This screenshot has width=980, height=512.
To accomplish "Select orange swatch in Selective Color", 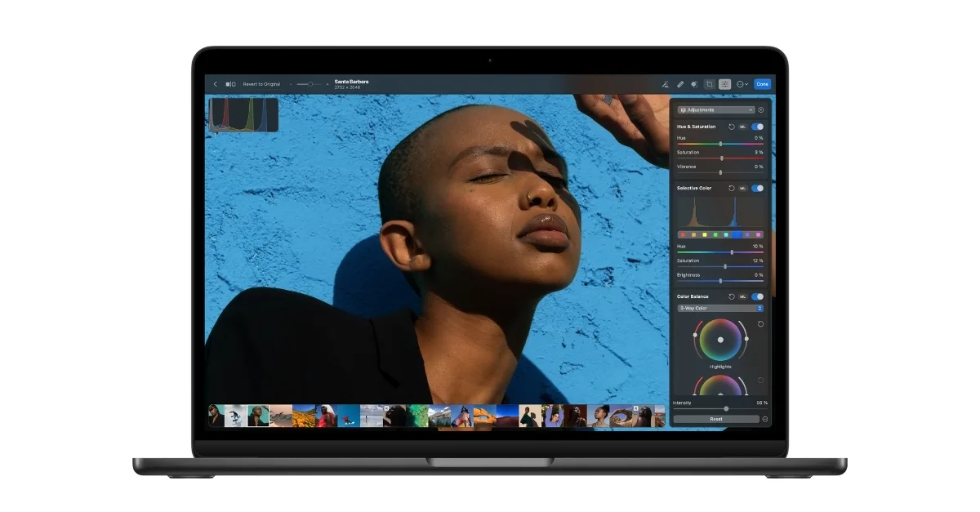I will click(693, 234).
